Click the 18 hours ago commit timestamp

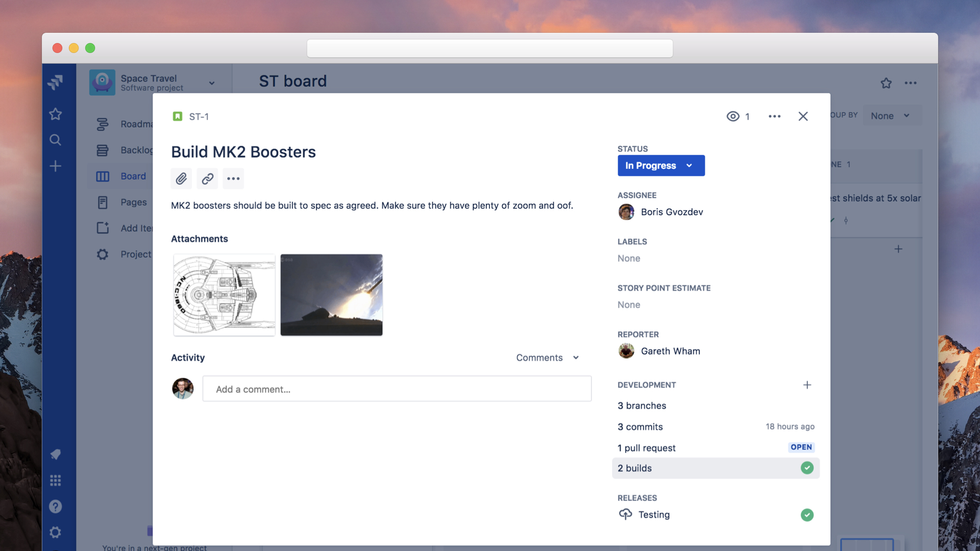(x=790, y=427)
